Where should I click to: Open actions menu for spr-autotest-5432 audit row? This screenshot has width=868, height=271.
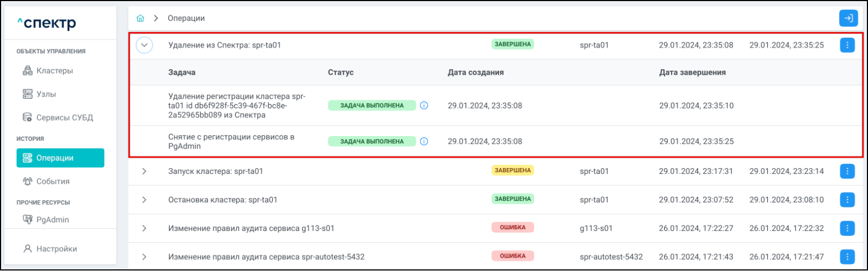(x=847, y=256)
